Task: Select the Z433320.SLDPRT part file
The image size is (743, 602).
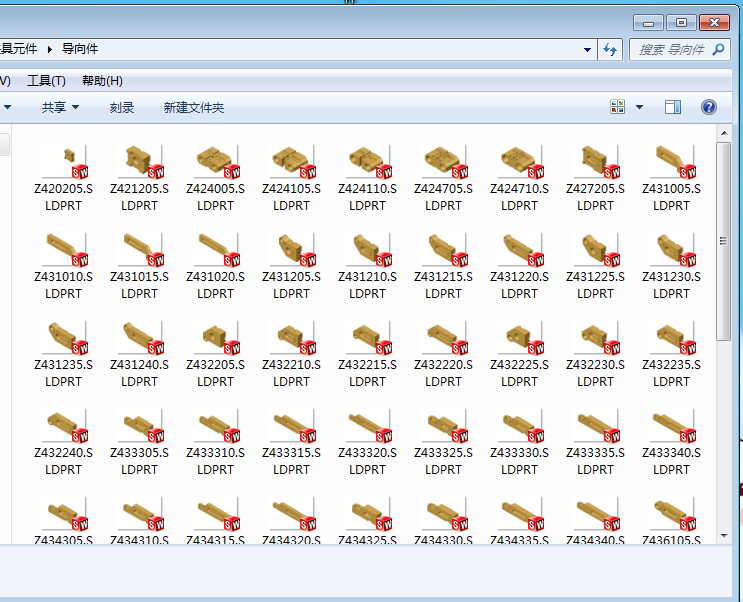Action: (367, 442)
